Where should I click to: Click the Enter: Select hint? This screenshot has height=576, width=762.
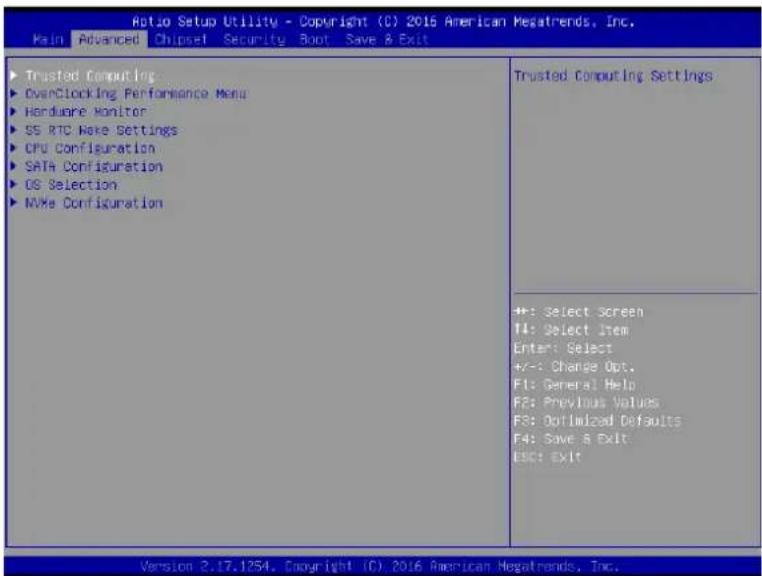(563, 349)
